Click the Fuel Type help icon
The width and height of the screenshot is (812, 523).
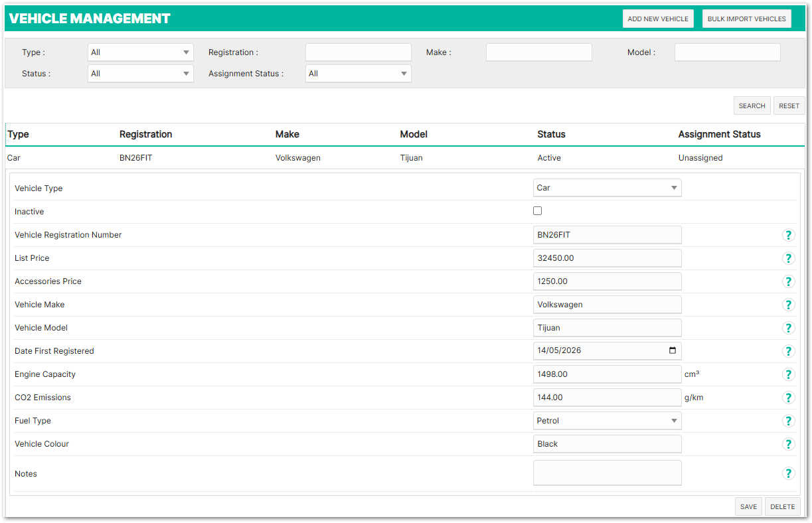pyautogui.click(x=788, y=421)
